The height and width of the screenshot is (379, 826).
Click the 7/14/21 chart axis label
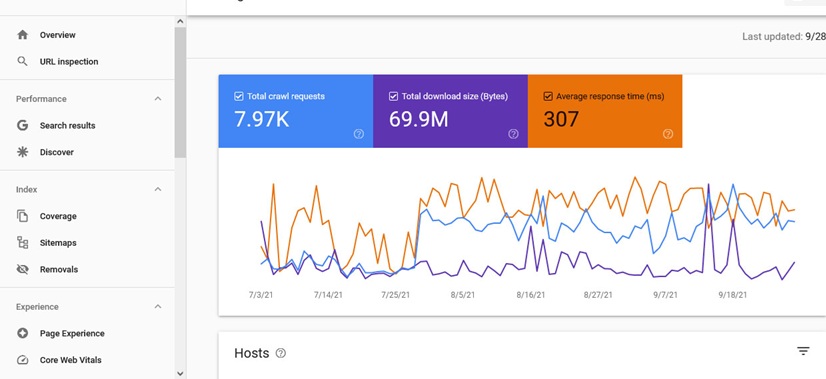coord(328,295)
